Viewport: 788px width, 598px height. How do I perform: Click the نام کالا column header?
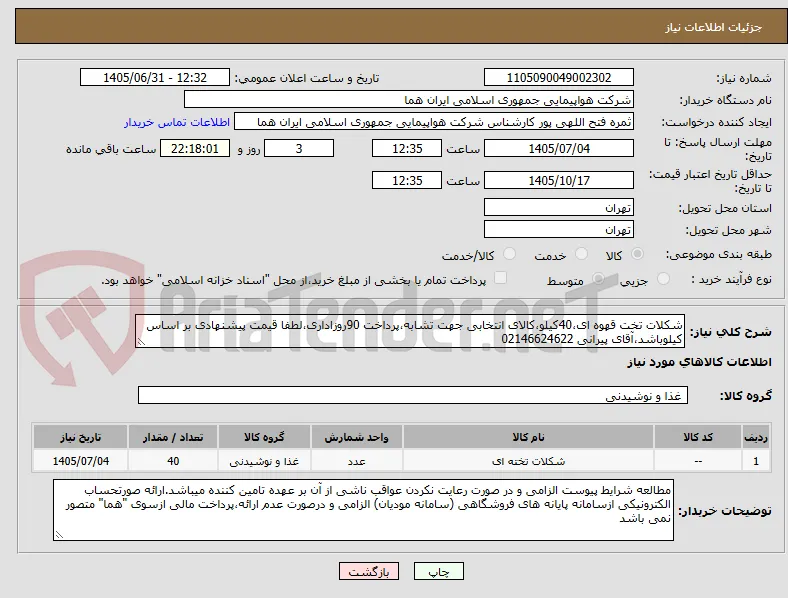(528, 437)
